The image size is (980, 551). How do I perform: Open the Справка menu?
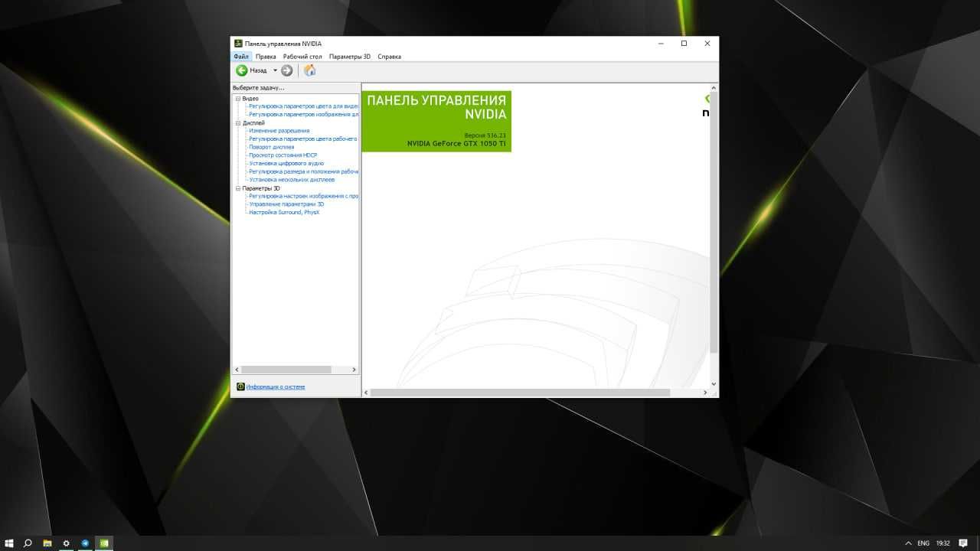click(x=389, y=57)
